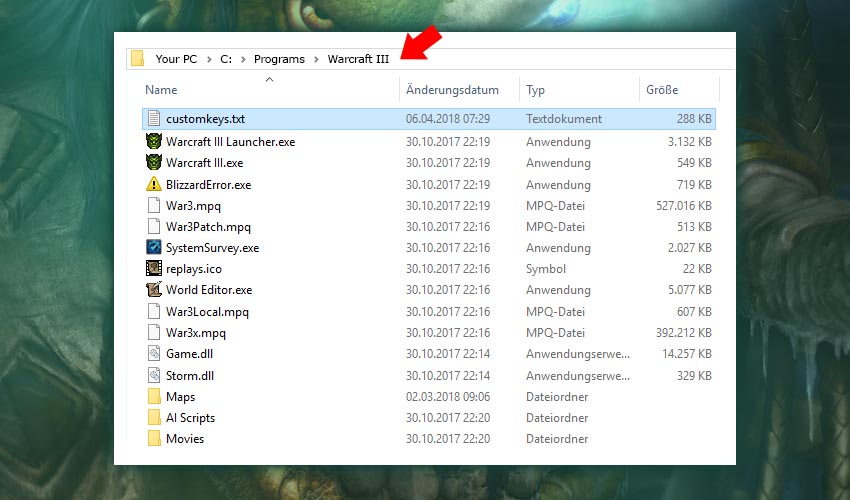The height and width of the screenshot is (500, 850).
Task: Navigate to Programs in the breadcrumb
Action: click(x=279, y=59)
